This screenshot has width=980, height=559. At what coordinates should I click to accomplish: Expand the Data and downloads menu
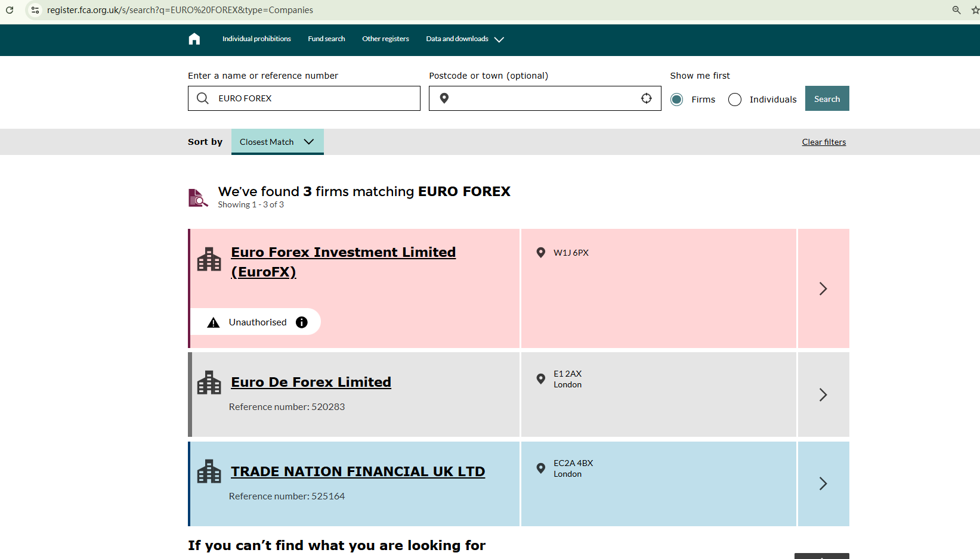click(x=465, y=39)
